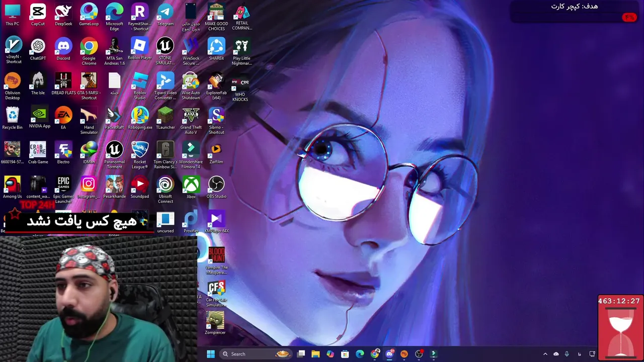644x362 pixels.
Task: Show hidden system tray icons chevron
Action: coord(545,354)
